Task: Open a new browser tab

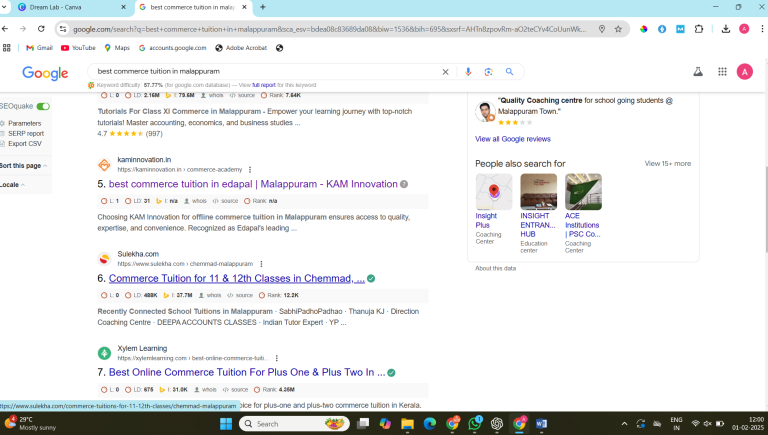Action: point(263,7)
